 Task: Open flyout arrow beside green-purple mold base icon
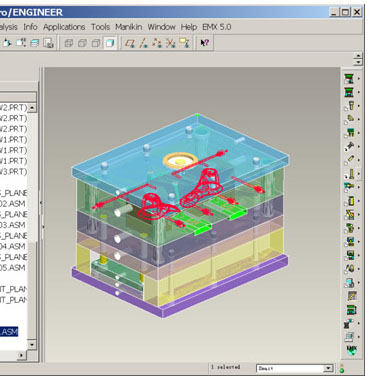[x=359, y=92]
